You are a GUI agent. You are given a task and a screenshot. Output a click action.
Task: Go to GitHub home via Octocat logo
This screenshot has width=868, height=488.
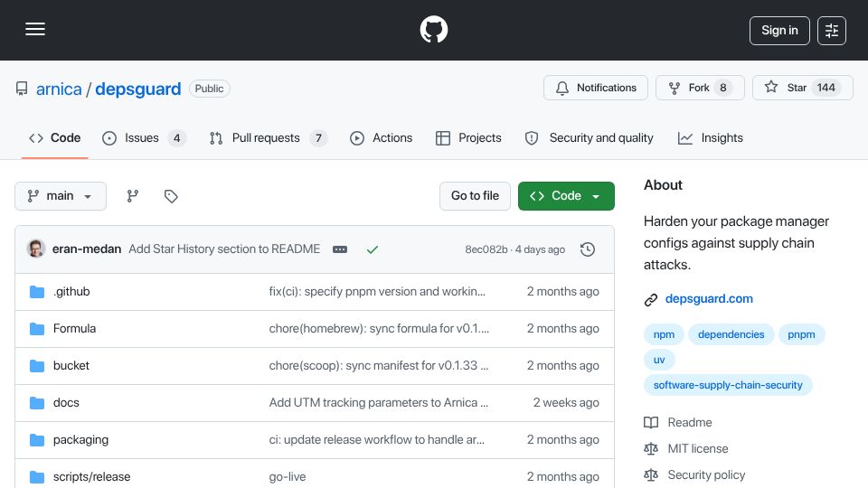[433, 29]
